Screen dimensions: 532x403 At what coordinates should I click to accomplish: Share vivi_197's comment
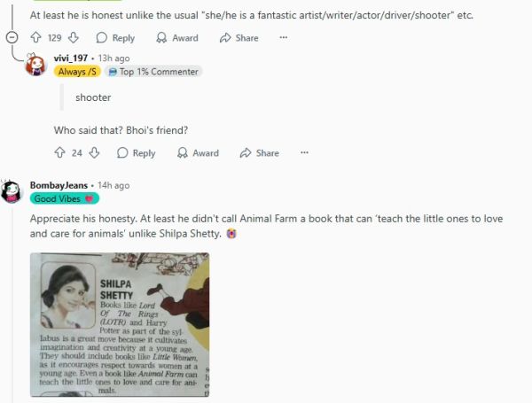tap(260, 153)
